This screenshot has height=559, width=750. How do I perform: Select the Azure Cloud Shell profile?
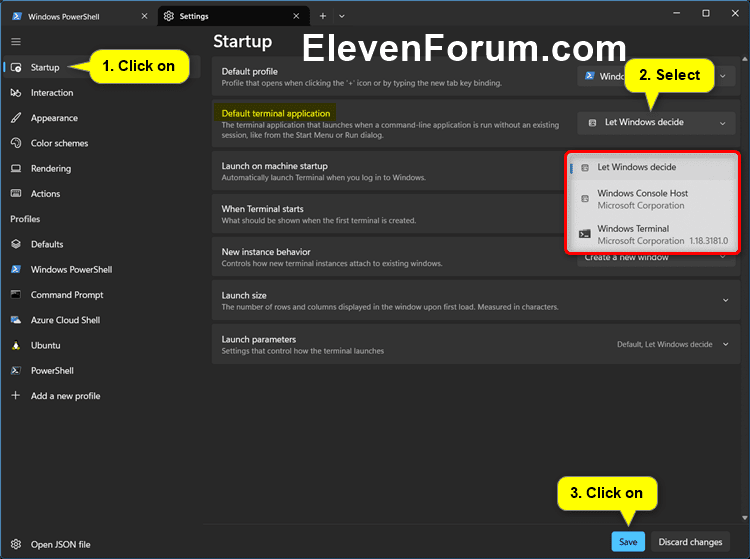click(101, 320)
